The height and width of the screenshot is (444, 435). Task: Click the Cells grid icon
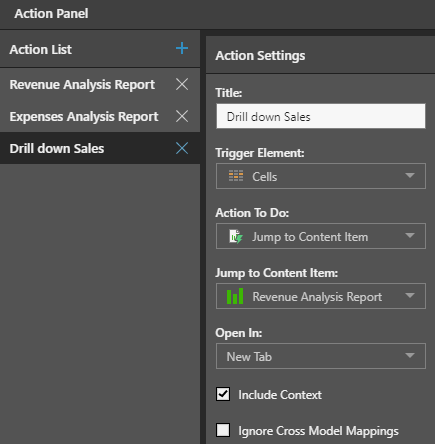(x=236, y=176)
